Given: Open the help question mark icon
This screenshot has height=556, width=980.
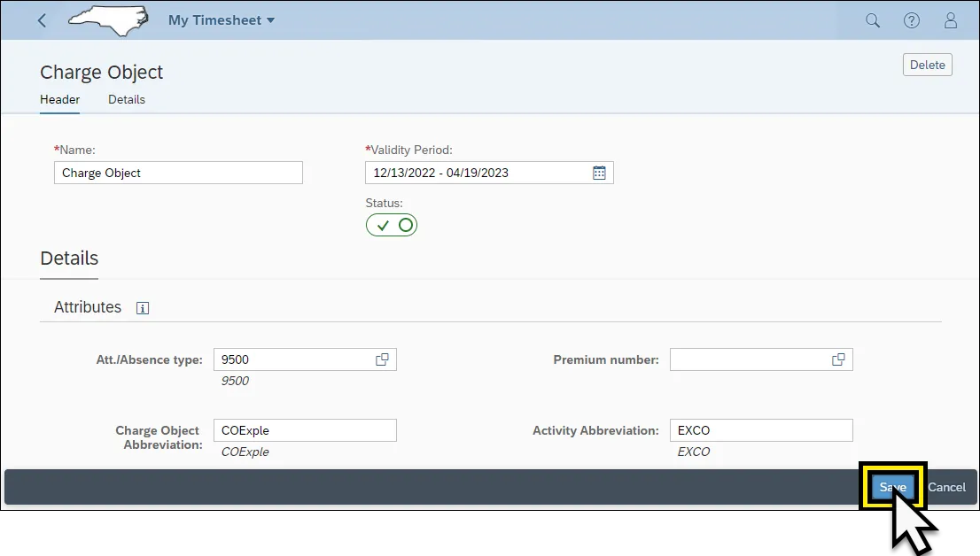Looking at the screenshot, I should pos(911,20).
